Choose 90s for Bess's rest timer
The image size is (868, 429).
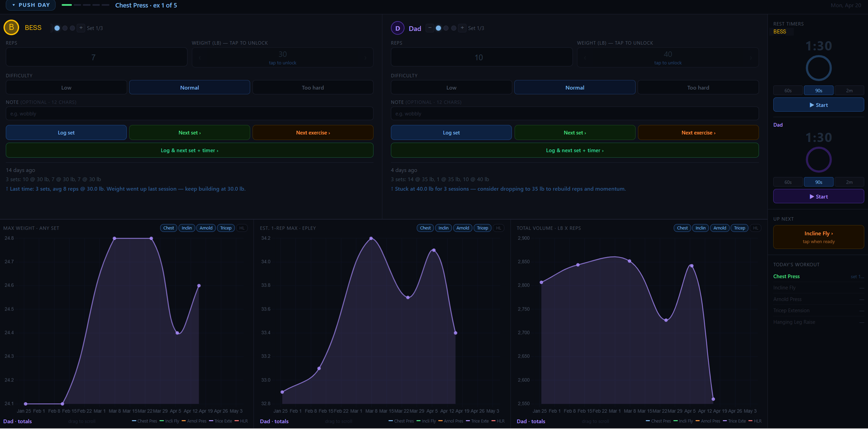point(819,91)
